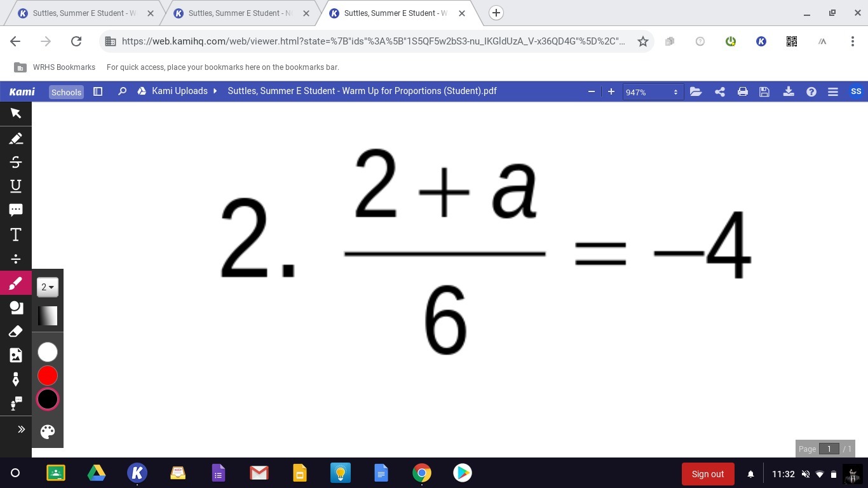This screenshot has height=488, width=868.
Task: Open status tray showing 11:32
Action: (804, 474)
